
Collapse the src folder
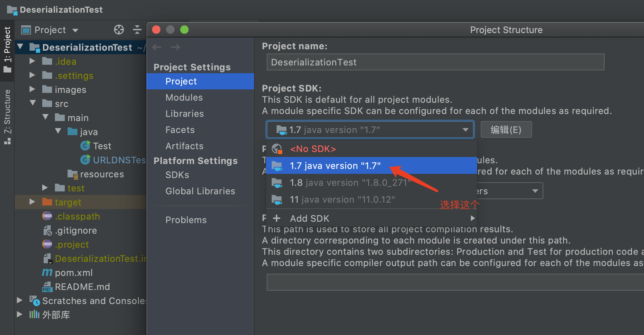(x=33, y=103)
